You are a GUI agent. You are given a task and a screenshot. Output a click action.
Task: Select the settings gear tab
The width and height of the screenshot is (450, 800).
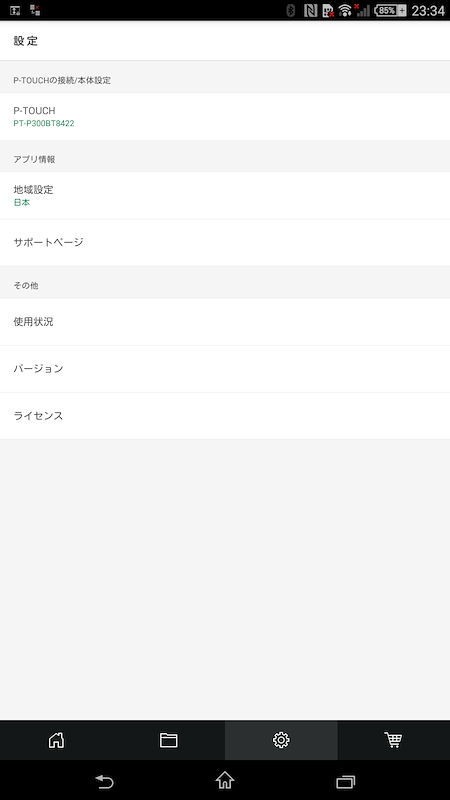click(281, 740)
